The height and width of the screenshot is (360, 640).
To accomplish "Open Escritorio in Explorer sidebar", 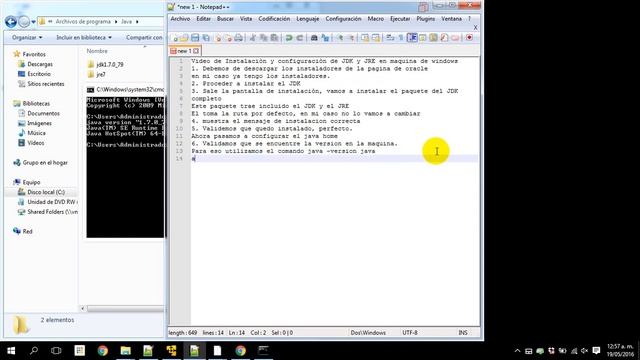I will (35, 74).
